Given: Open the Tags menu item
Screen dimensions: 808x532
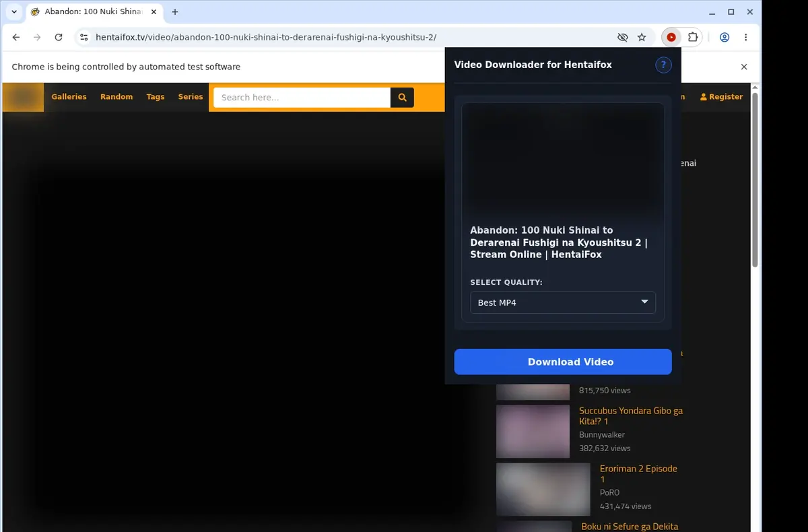Looking at the screenshot, I should [x=156, y=97].
